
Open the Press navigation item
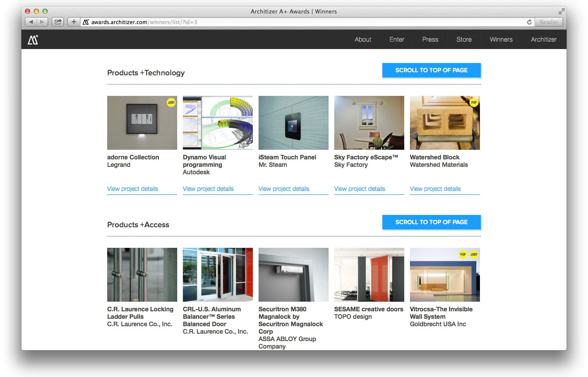pyautogui.click(x=430, y=39)
